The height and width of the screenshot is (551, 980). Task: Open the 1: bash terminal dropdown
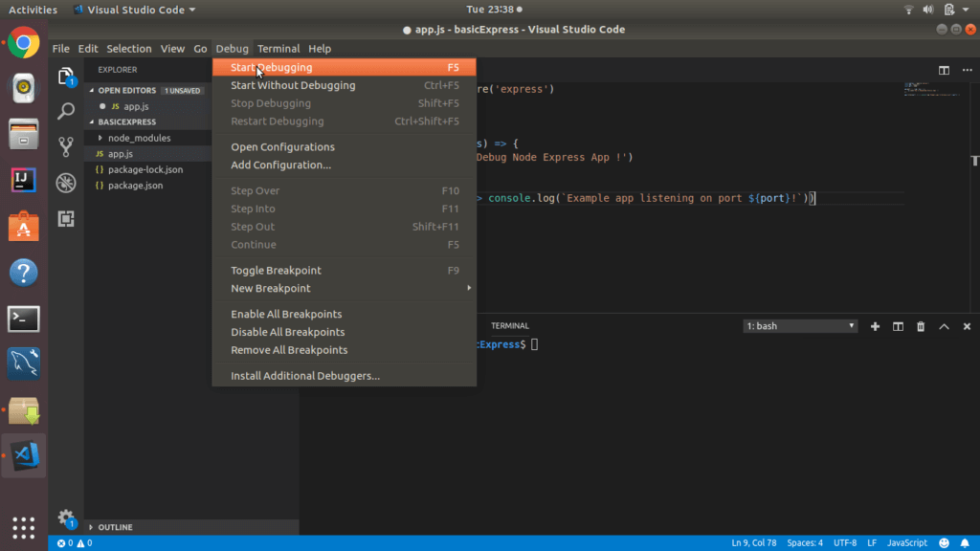pos(800,326)
